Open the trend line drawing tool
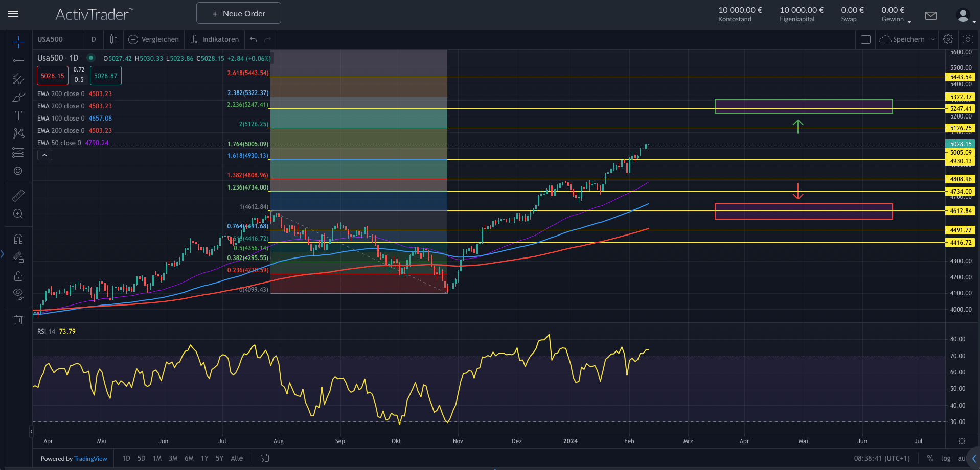The image size is (980, 470). point(18,61)
